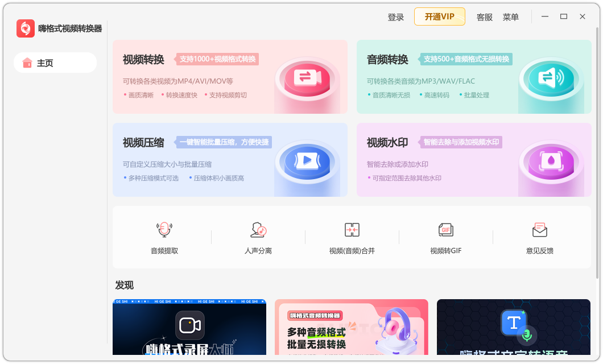Viewport: 603px width, 364px height.
Task: Open the 菜单 menu
Action: click(511, 16)
